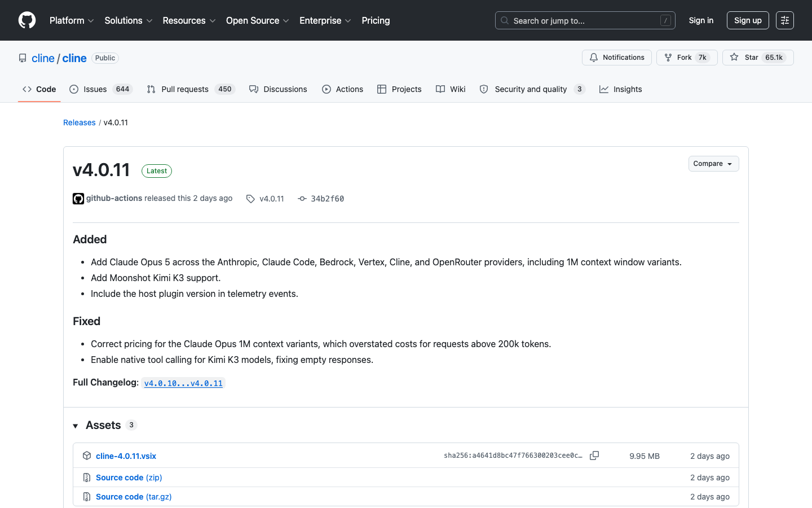The width and height of the screenshot is (812, 508).
Task: Open the v4.0.11 tag link
Action: tap(272, 199)
